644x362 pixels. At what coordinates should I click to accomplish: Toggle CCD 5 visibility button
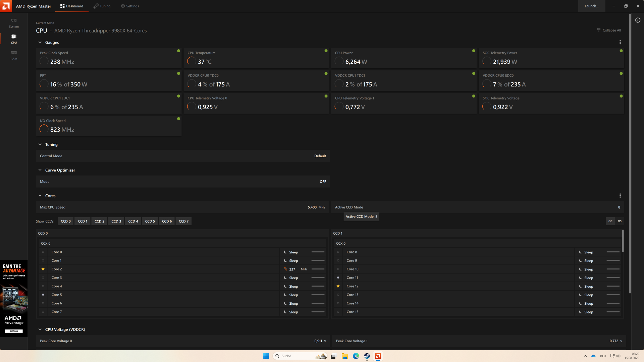pyautogui.click(x=150, y=221)
